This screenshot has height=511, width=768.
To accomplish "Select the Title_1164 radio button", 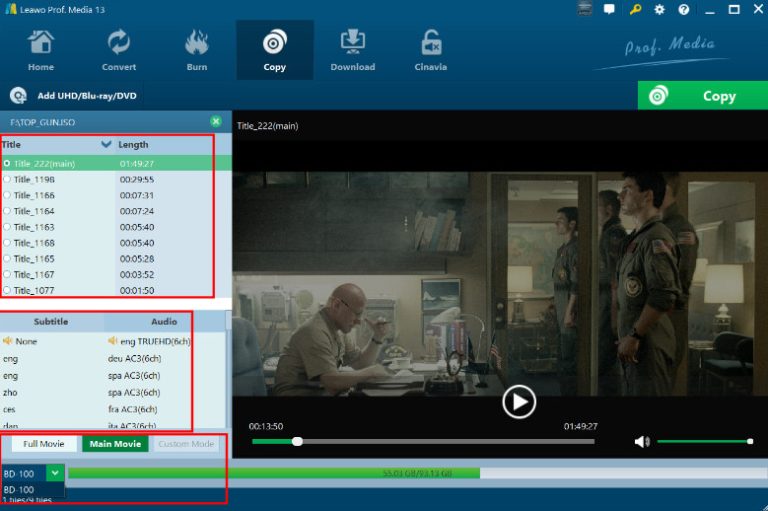I will coord(7,211).
